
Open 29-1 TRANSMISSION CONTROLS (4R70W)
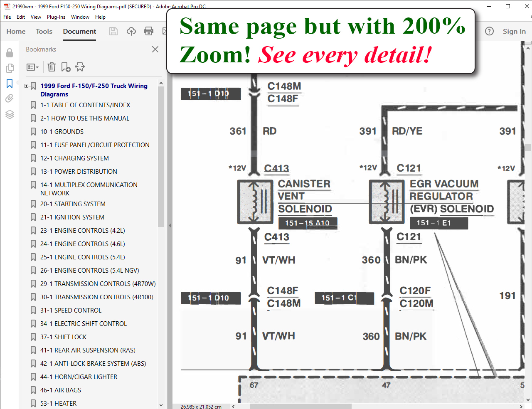[98, 284]
